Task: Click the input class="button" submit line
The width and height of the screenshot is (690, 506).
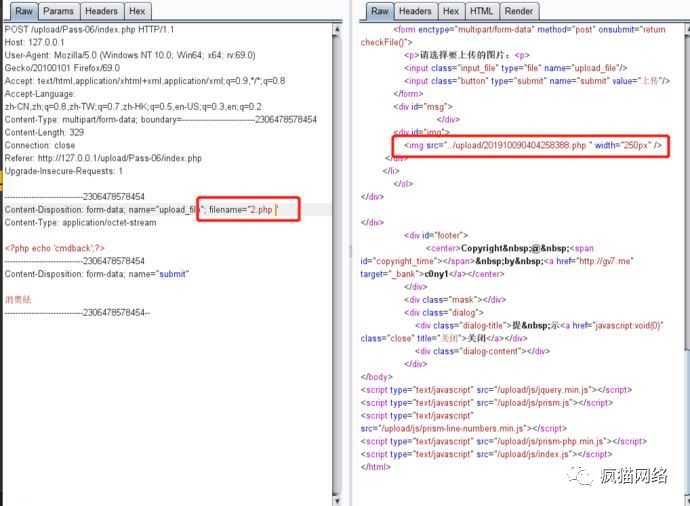Action: click(x=537, y=81)
